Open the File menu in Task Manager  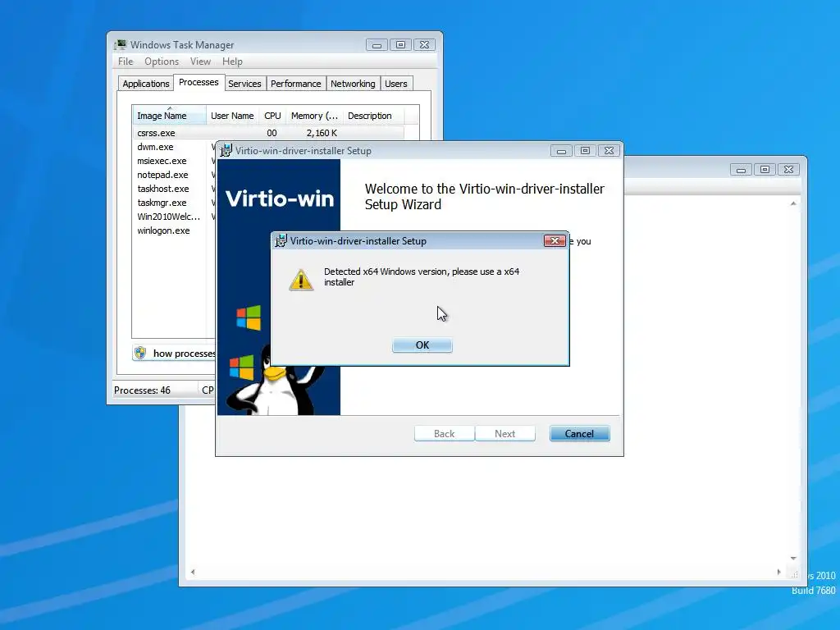click(x=126, y=62)
